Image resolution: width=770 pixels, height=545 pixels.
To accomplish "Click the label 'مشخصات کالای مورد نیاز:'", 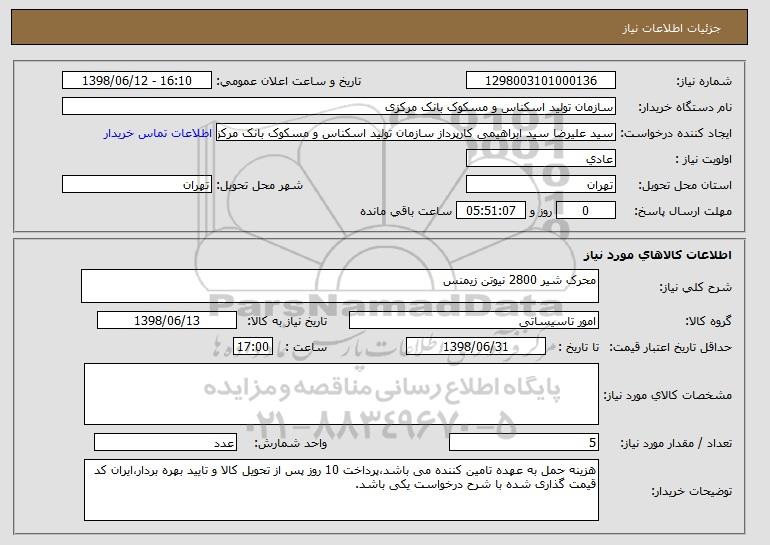I will (x=668, y=395).
